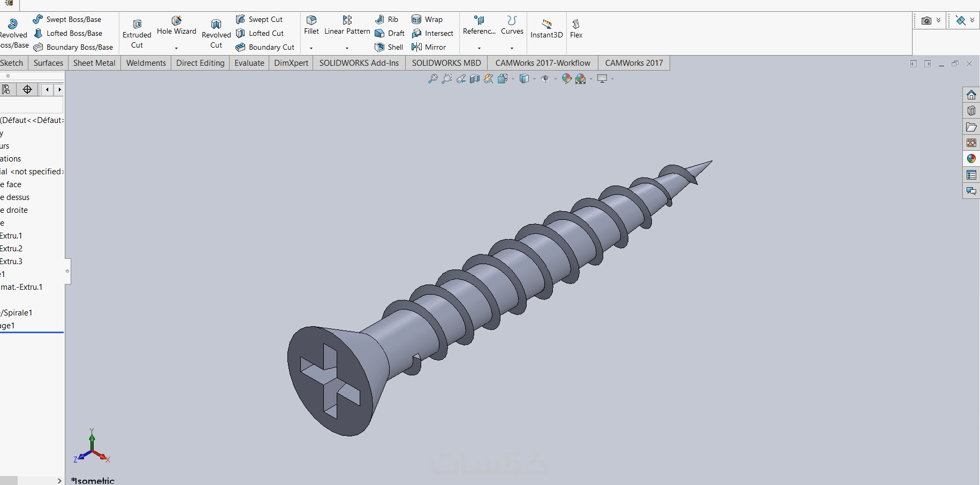Switch to the Sheet Metal tab
The width and height of the screenshot is (980, 485).
tap(94, 63)
